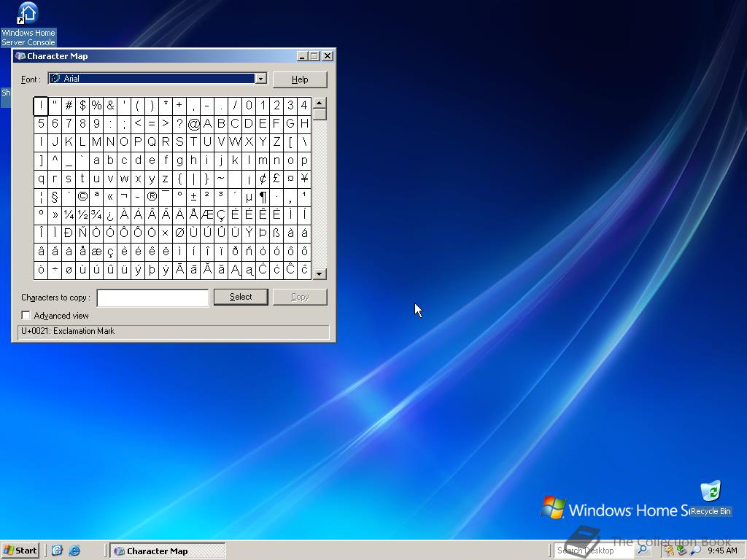
Task: Select the lowercase æ character
Action: click(x=96, y=252)
